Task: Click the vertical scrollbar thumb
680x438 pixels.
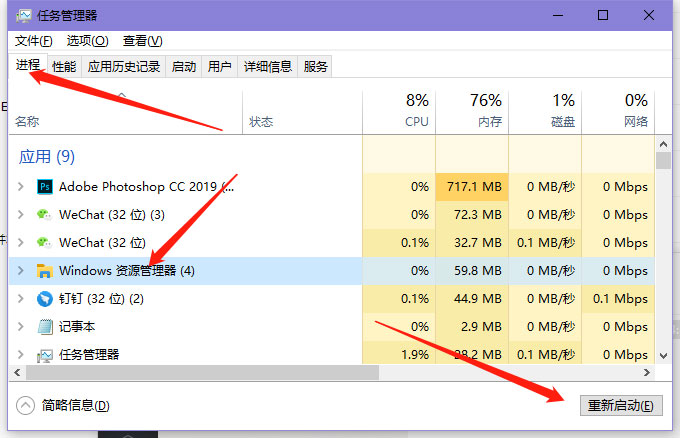Action: [663, 160]
